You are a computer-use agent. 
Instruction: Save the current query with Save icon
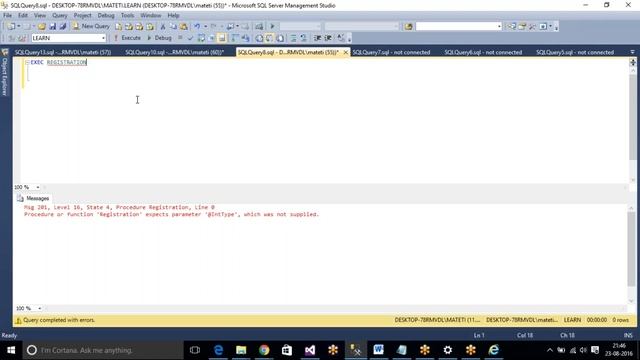coord(52,27)
